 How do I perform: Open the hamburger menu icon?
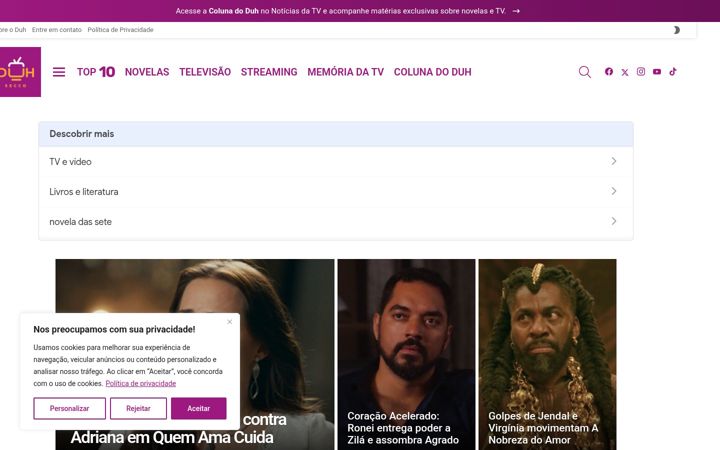59,72
